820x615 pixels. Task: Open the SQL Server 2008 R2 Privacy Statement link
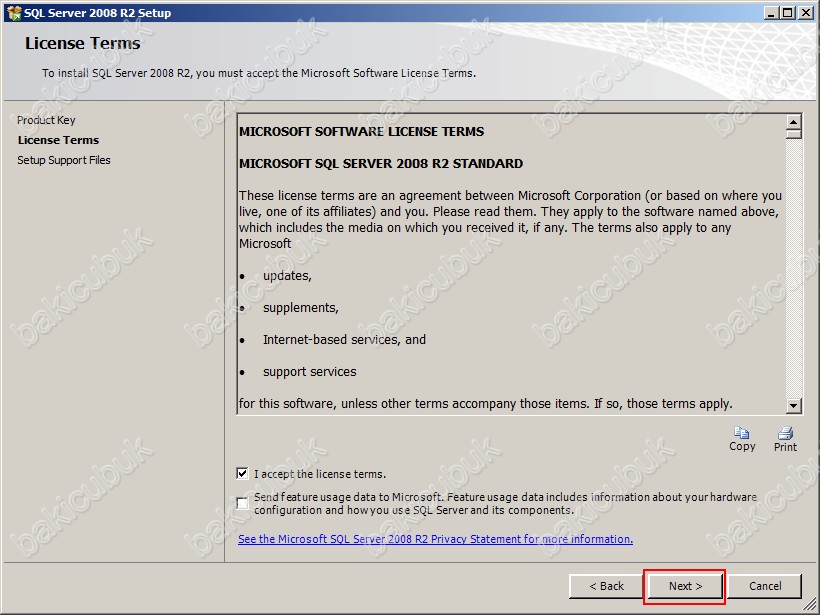click(x=435, y=539)
